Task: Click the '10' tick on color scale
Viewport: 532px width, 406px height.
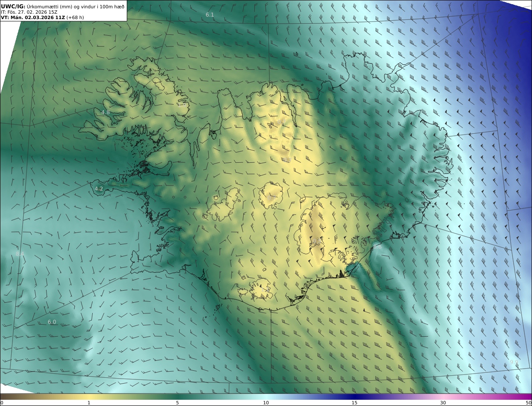Action: click(x=266, y=403)
